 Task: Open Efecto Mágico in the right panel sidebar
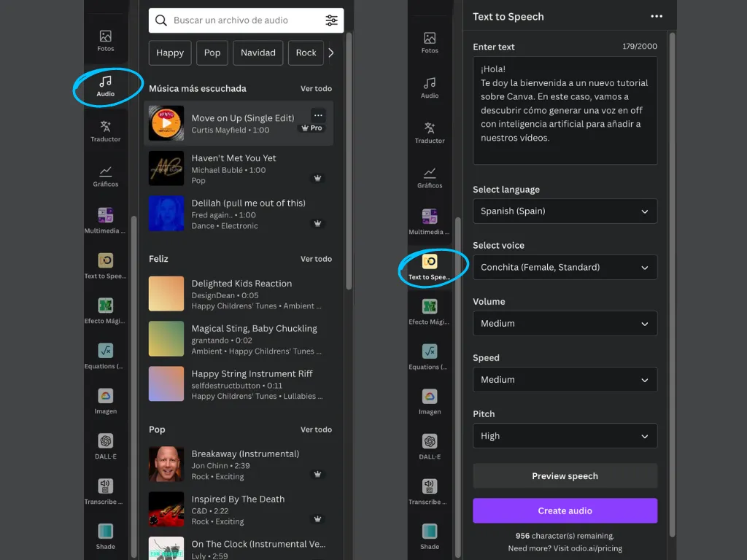click(x=430, y=312)
